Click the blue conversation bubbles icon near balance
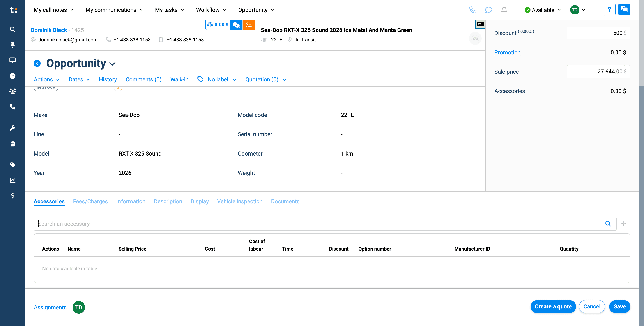The image size is (644, 326). click(x=236, y=25)
